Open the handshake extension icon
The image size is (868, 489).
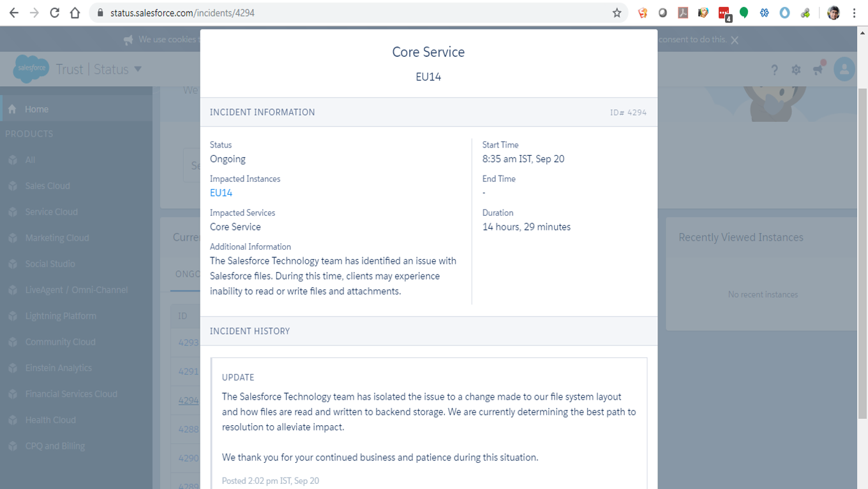[703, 13]
